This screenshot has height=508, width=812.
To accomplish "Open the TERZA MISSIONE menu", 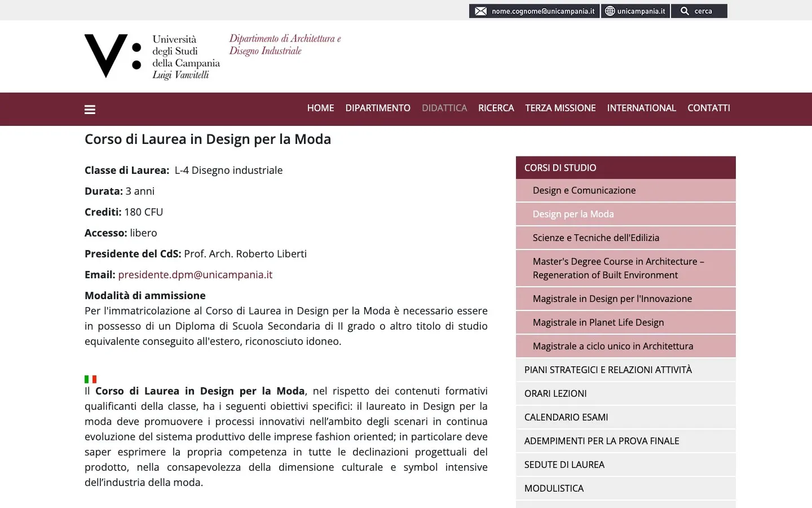I will (561, 108).
